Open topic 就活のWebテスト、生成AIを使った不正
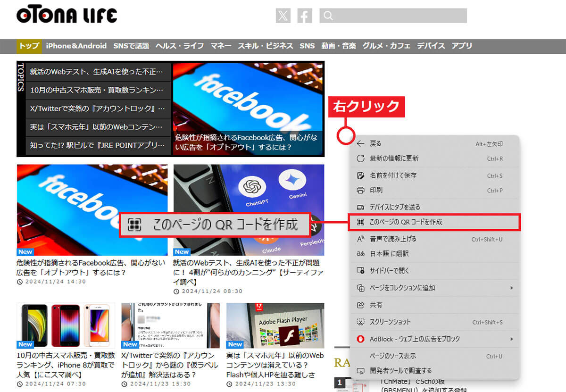Screen dimensions: 566x392 (x=98, y=72)
